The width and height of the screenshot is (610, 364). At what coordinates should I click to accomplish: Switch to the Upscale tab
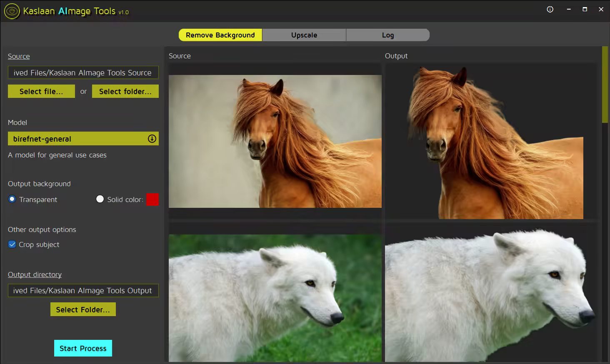click(x=304, y=35)
